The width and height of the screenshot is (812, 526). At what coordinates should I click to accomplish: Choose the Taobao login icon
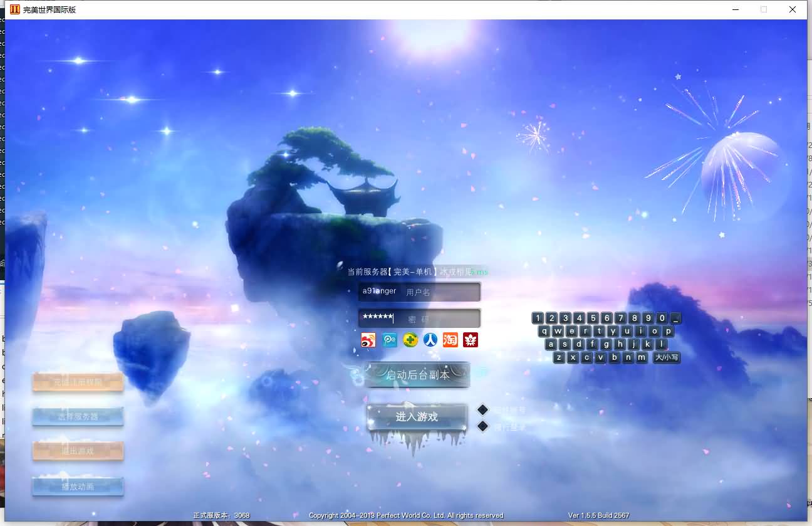tap(450, 340)
